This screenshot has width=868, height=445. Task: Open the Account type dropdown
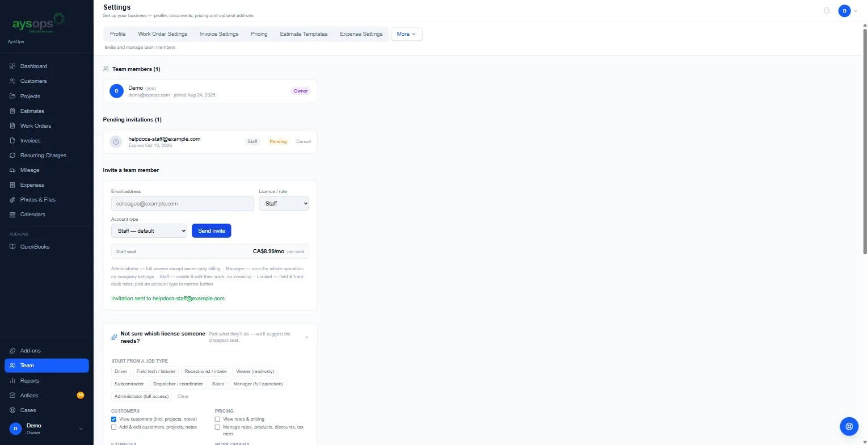[149, 231]
